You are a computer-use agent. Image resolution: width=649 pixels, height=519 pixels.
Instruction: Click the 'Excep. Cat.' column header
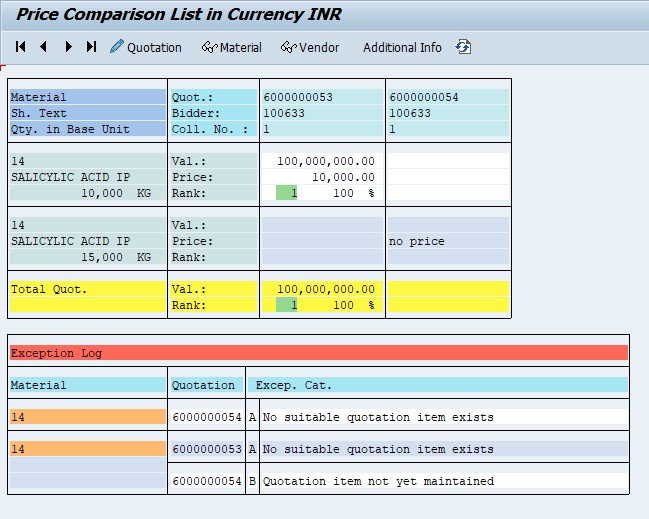[437, 385]
